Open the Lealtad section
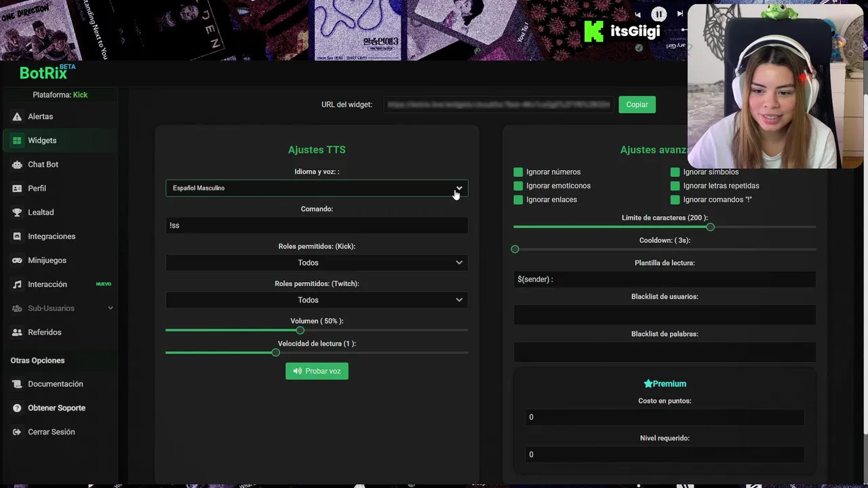 click(x=60, y=212)
